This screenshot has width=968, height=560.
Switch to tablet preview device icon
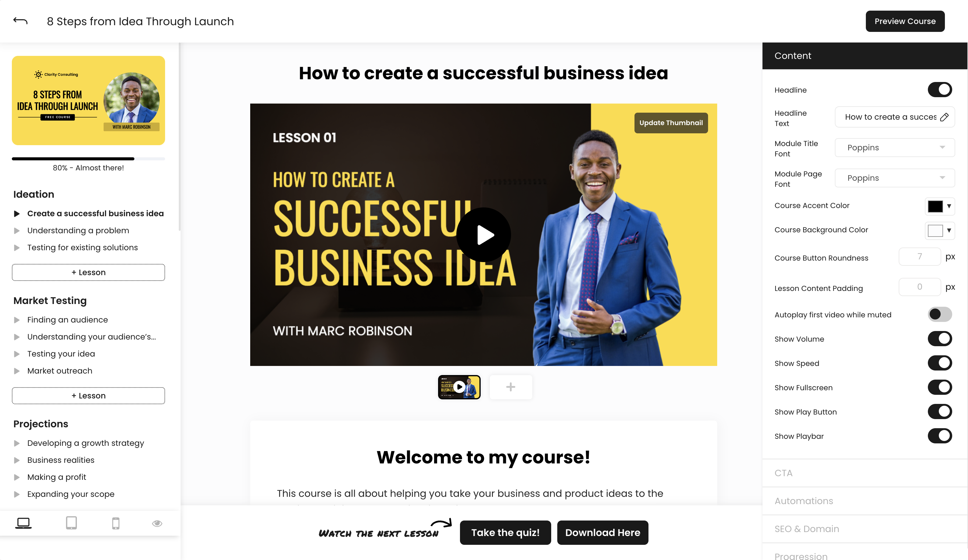coord(71,523)
